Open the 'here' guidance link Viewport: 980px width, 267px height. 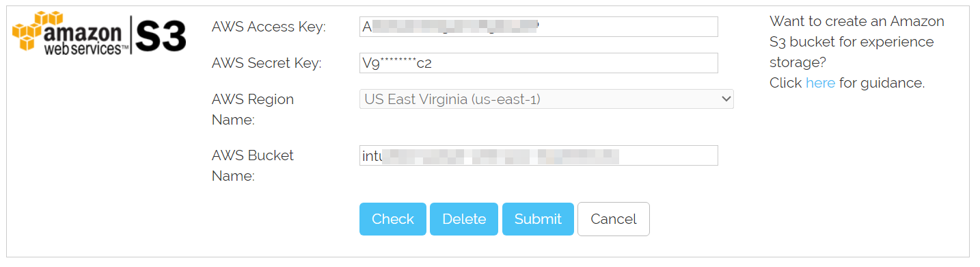point(820,83)
